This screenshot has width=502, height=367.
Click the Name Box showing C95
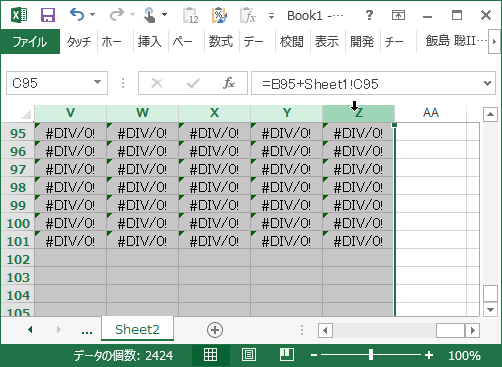click(50, 83)
